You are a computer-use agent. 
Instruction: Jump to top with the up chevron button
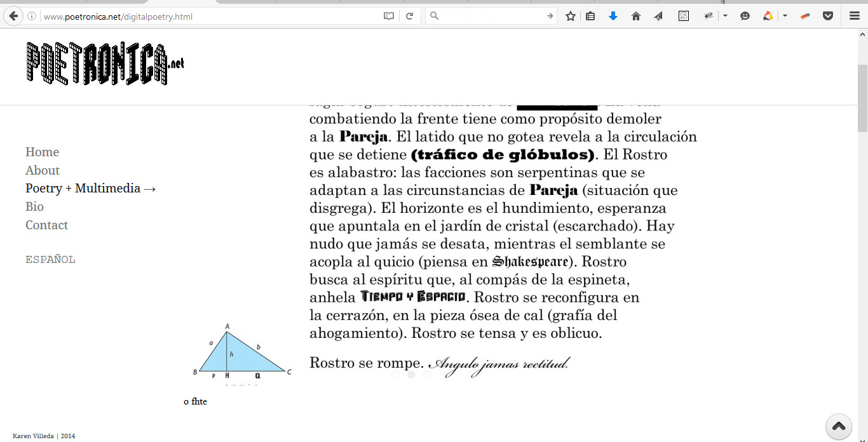tap(838, 427)
